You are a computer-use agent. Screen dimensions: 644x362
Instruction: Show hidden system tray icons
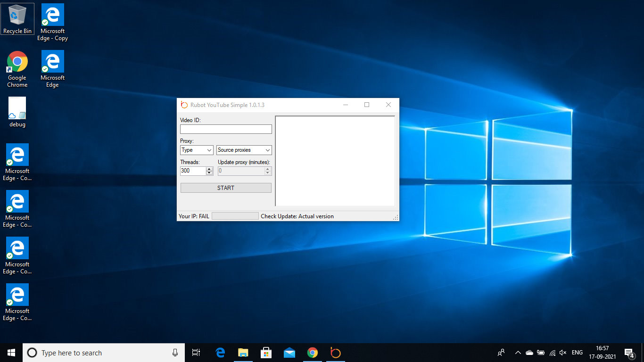click(x=518, y=353)
